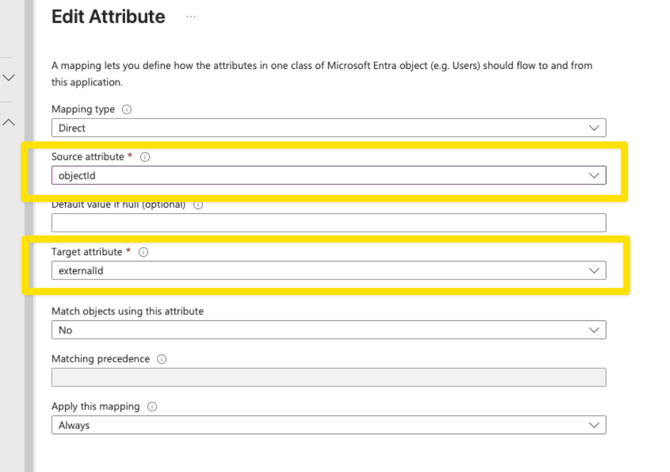Expand the Source attribute dropdown showing objectId

[328, 175]
